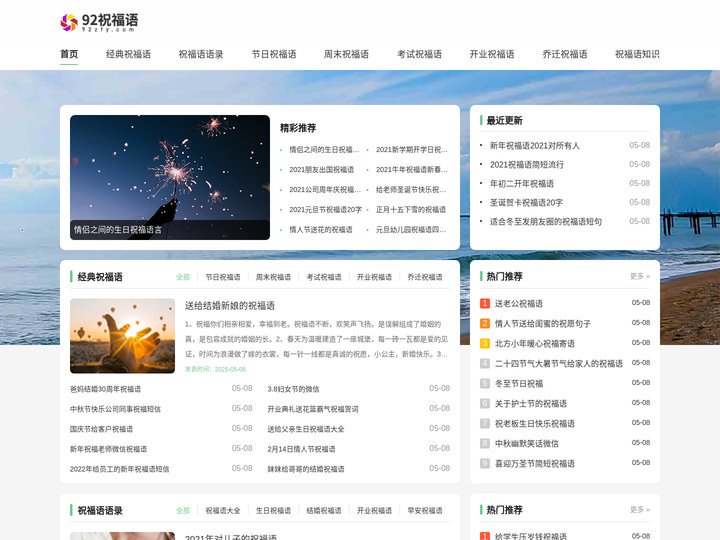Open hot item 二十四节气大暑节气给家人的祝福语

click(559, 364)
